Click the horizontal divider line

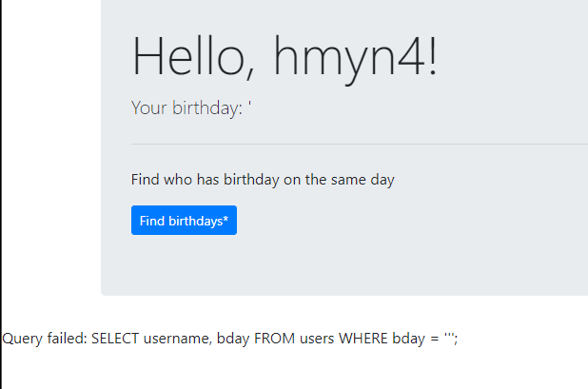click(x=360, y=145)
